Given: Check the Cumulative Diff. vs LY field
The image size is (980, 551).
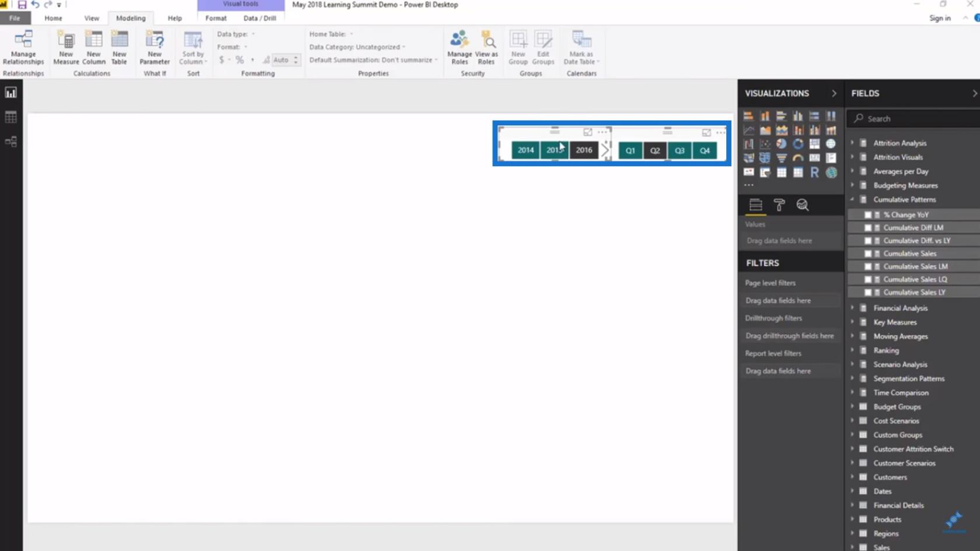Looking at the screenshot, I should coord(867,240).
